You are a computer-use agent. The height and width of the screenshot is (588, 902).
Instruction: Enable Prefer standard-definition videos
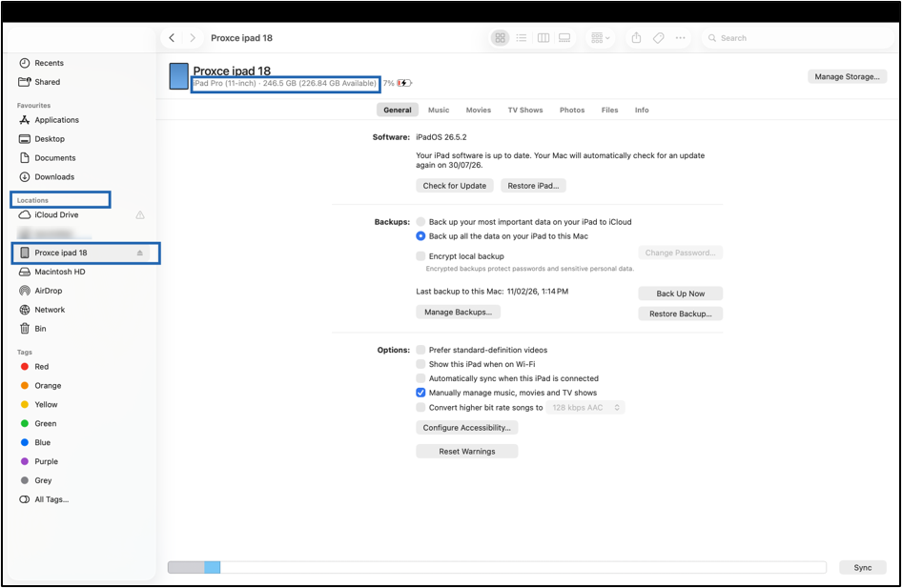pyautogui.click(x=420, y=350)
